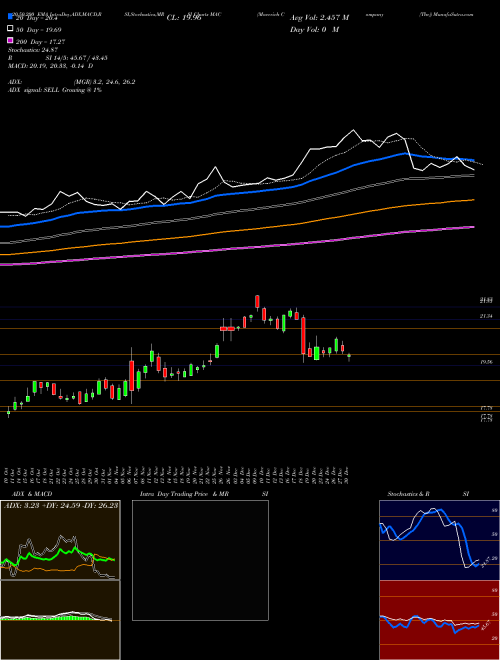Click the white 50 Day legend swatch
500x660 pixels.
coord(10,29)
